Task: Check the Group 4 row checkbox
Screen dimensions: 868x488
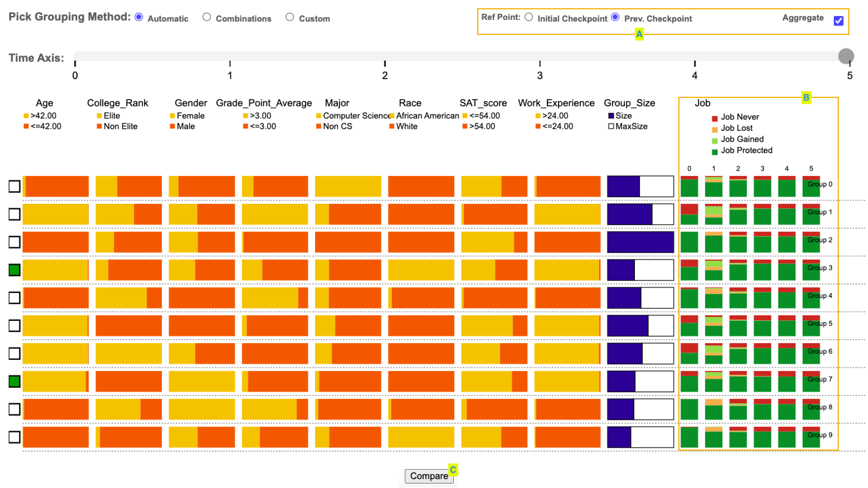Action: [14, 298]
